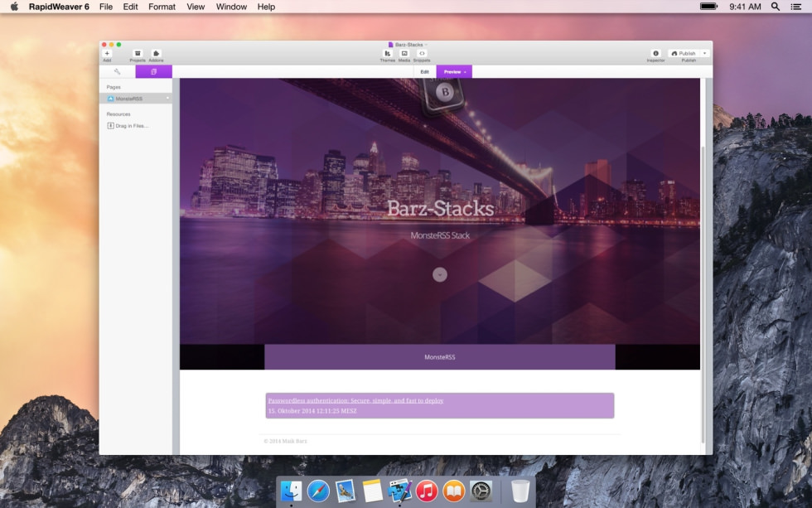Image resolution: width=812 pixels, height=508 pixels.
Task: Select the purple pages sidebar tab
Action: pyautogui.click(x=154, y=71)
